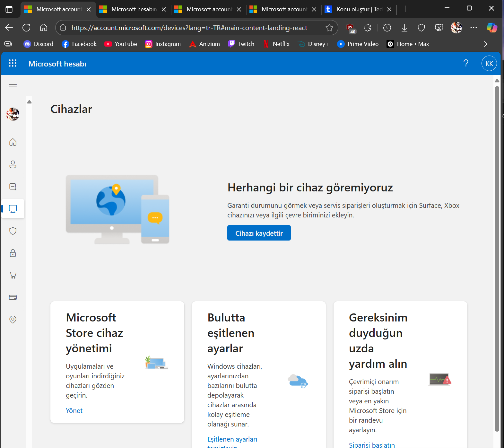Click the vertical page scrollbar thumb
Image resolution: width=504 pixels, height=448 pixels.
pyautogui.click(x=497, y=259)
